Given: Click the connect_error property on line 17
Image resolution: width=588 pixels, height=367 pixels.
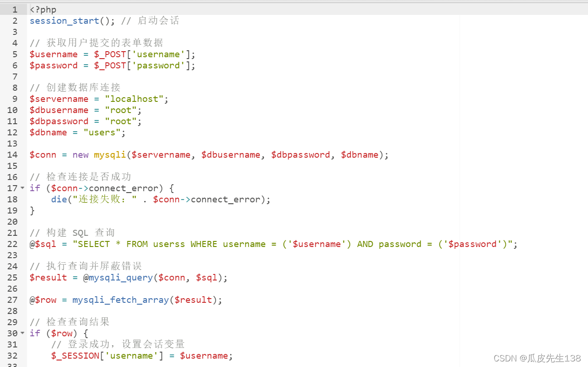Looking at the screenshot, I should (x=122, y=188).
